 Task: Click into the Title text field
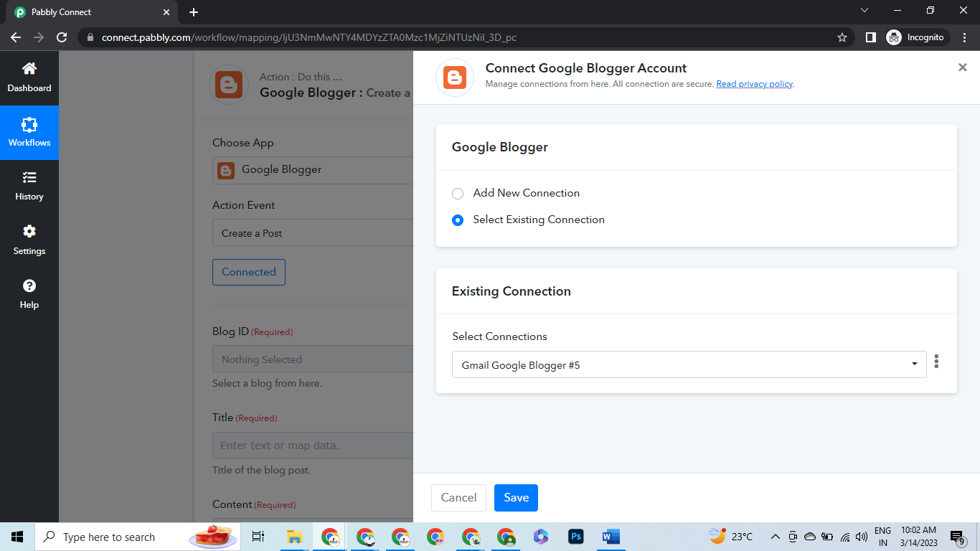point(313,446)
